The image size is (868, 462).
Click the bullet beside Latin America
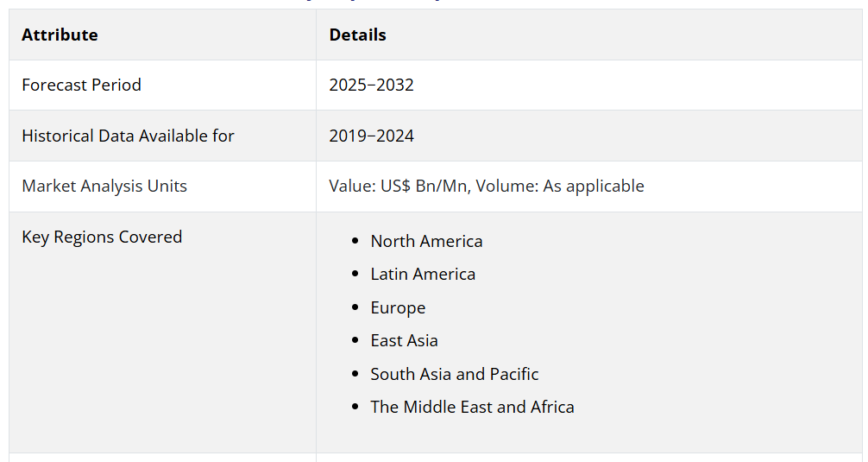point(355,275)
